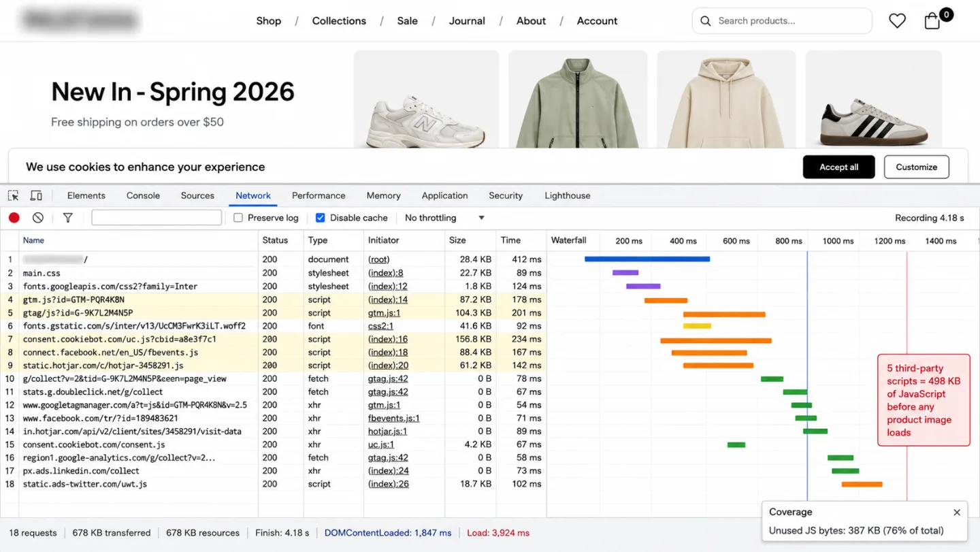This screenshot has width=980, height=552.
Task: Switch to the Console tab
Action: 143,195
